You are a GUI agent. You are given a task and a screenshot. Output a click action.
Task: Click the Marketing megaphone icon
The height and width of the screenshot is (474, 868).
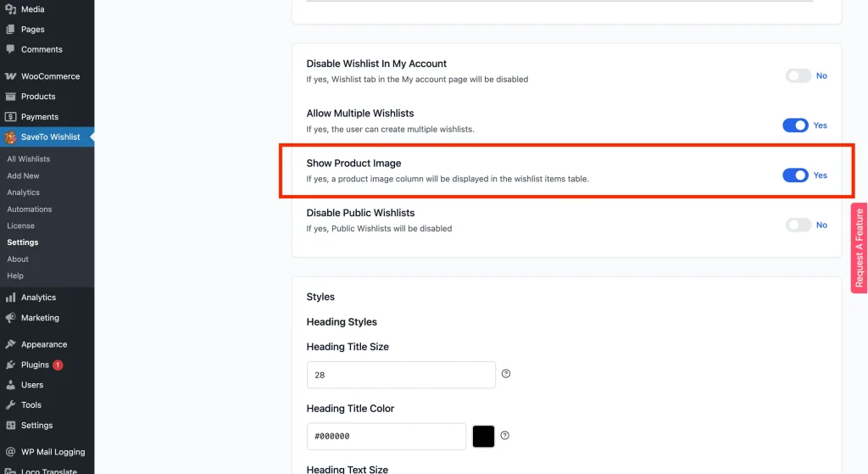click(10, 318)
